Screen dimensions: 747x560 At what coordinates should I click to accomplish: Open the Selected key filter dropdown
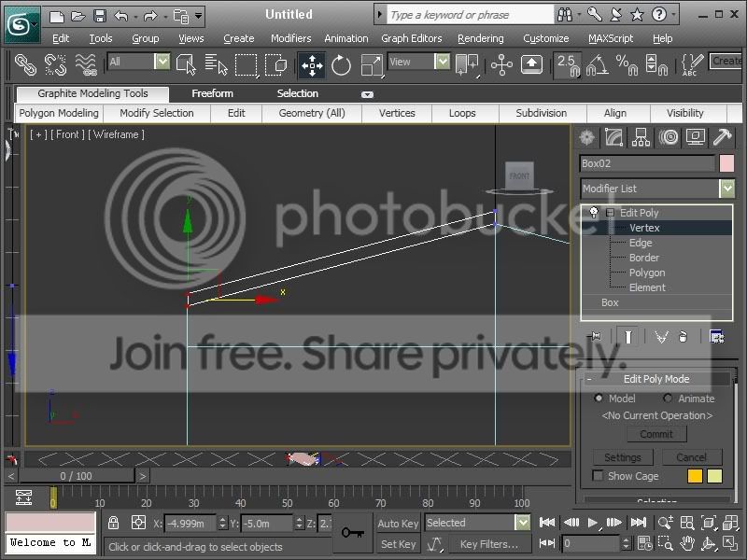click(523, 523)
